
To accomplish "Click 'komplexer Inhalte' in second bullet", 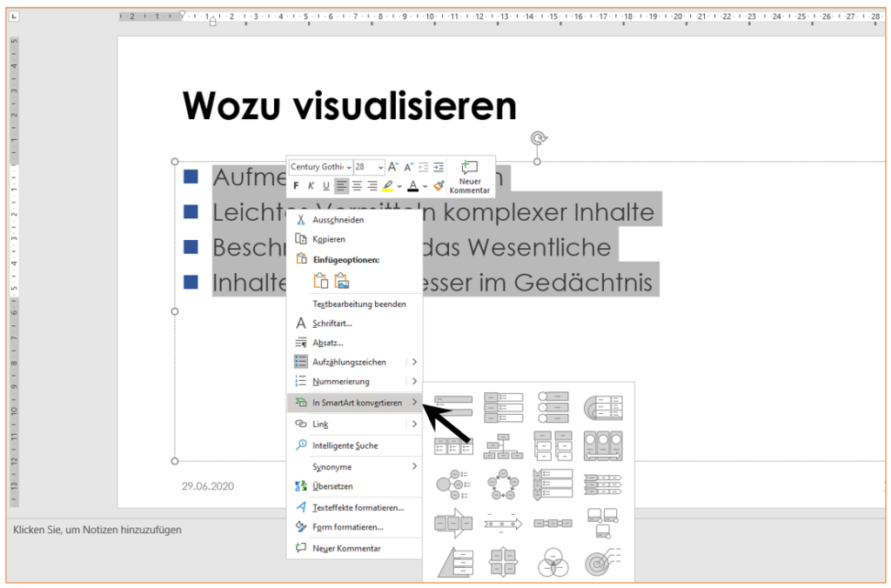I will point(549,212).
